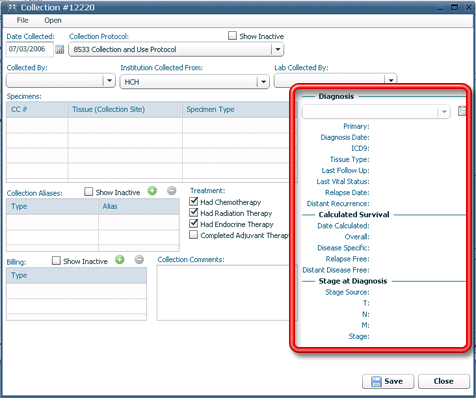Add a Billing entry with green plus
This screenshot has width=476, height=398.
(120, 260)
